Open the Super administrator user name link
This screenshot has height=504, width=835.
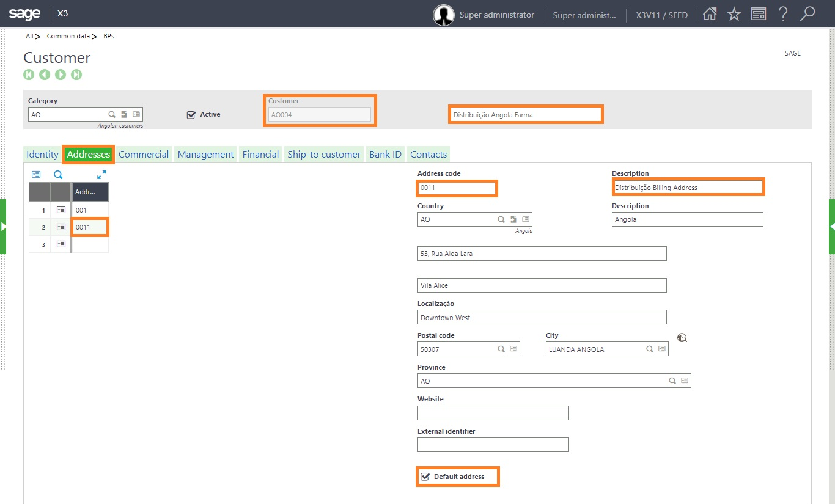coord(497,15)
